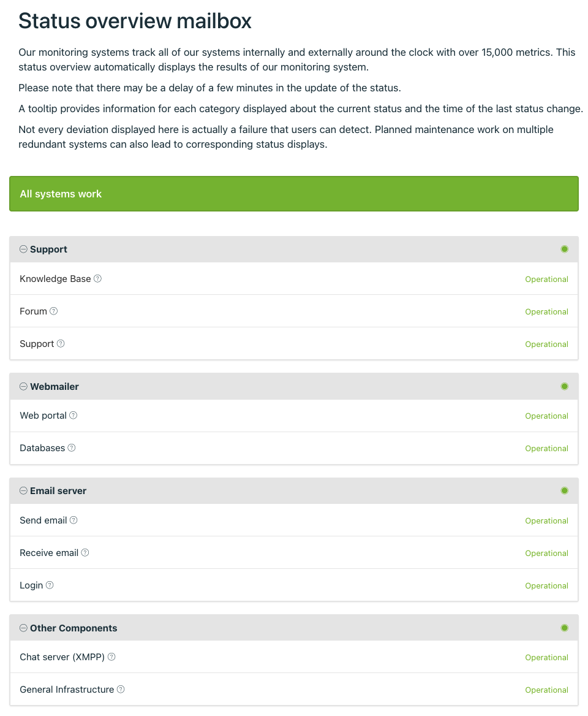Screen dimensions: 588x716
Task: Click the help icon beside Login
Action: click(50, 585)
